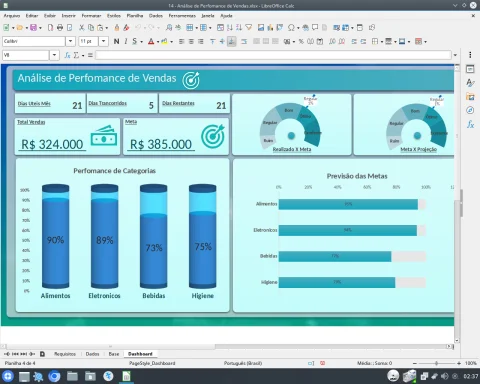
Task: Click the Formula equals sign icon
Action: coord(90,55)
